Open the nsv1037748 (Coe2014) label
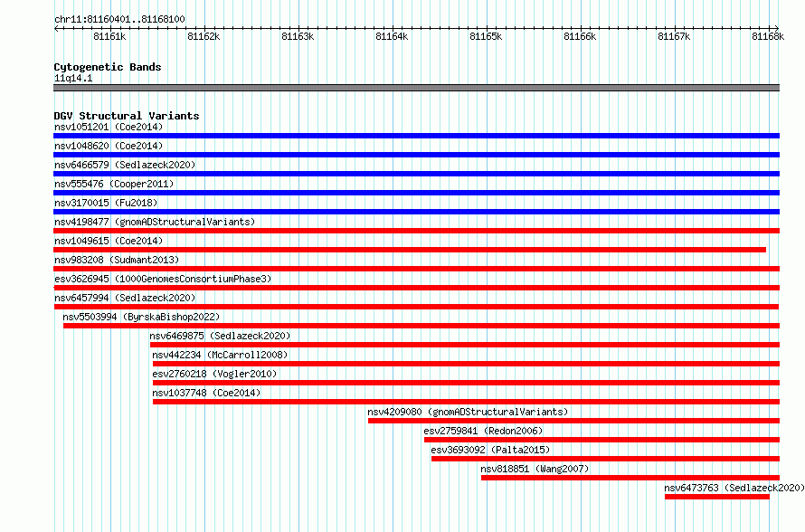Image resolution: width=805 pixels, height=532 pixels. [206, 393]
